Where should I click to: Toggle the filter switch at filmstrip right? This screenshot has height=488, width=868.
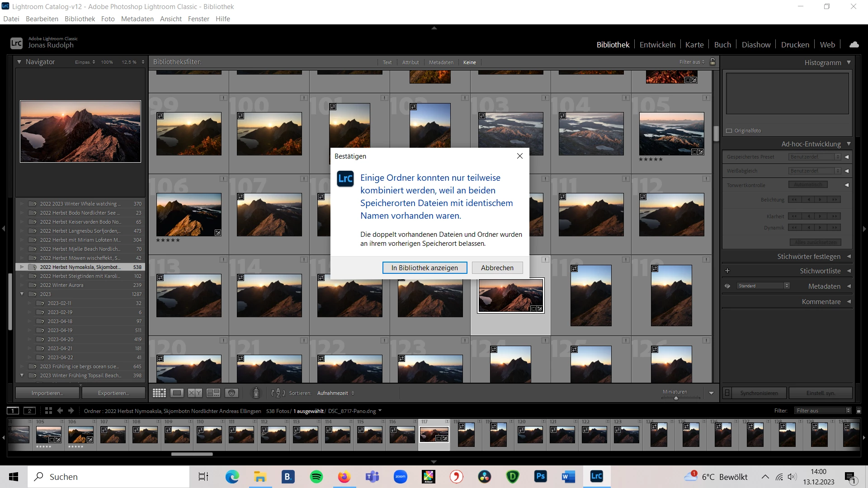[859, 411]
